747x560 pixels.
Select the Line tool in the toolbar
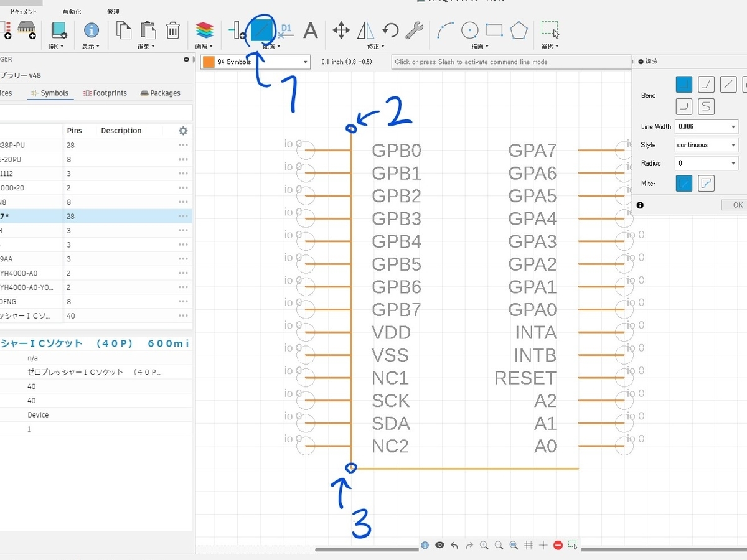click(x=262, y=29)
